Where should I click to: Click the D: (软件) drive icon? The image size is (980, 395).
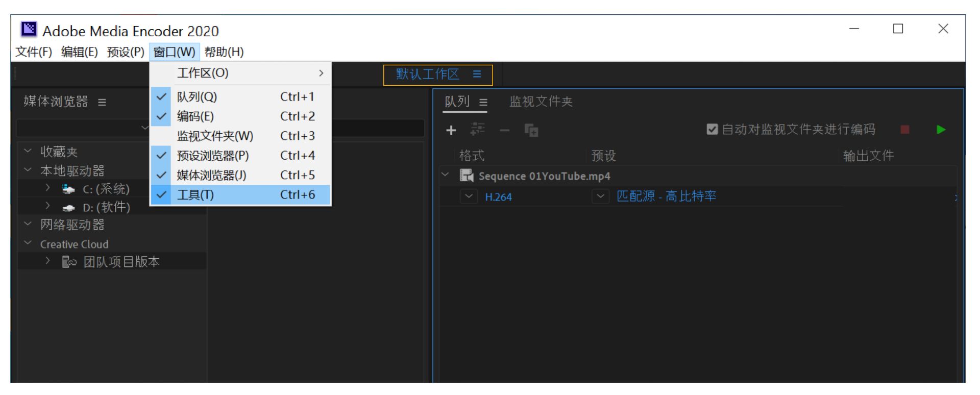(68, 208)
